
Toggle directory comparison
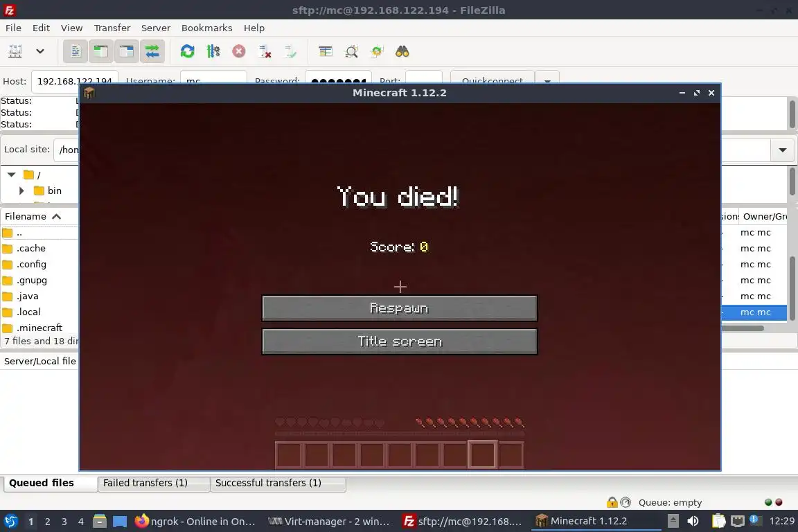click(x=351, y=51)
